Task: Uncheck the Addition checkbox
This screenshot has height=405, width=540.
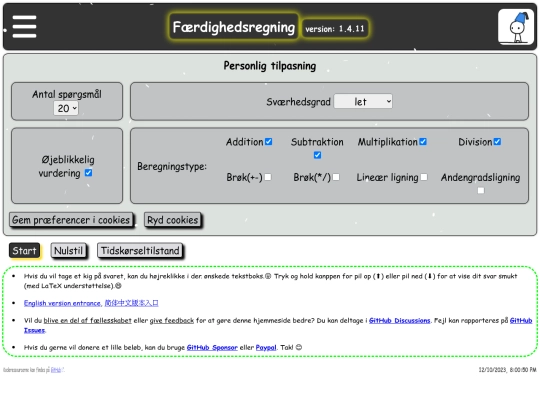Action: click(x=269, y=142)
